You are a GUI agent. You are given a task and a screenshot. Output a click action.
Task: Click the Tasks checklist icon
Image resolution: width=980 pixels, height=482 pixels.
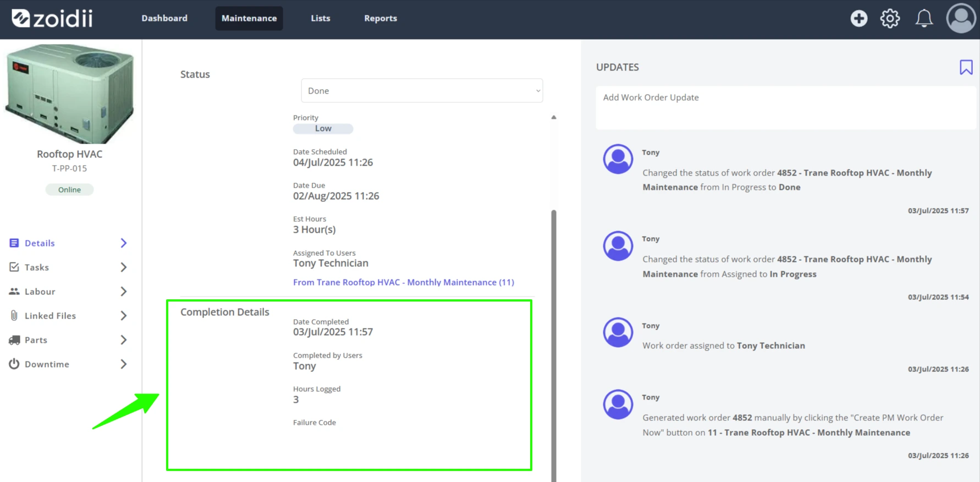14,267
